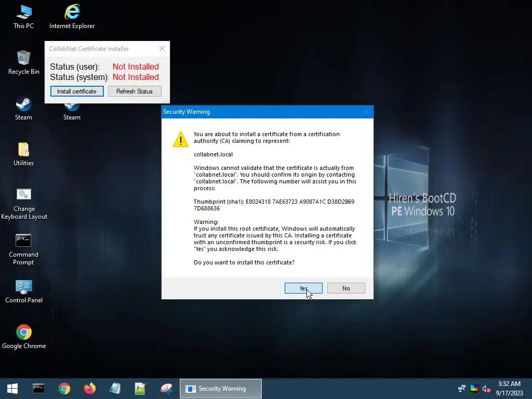Open This PC desktop icon
This screenshot has height=399, width=532.
pos(23,17)
